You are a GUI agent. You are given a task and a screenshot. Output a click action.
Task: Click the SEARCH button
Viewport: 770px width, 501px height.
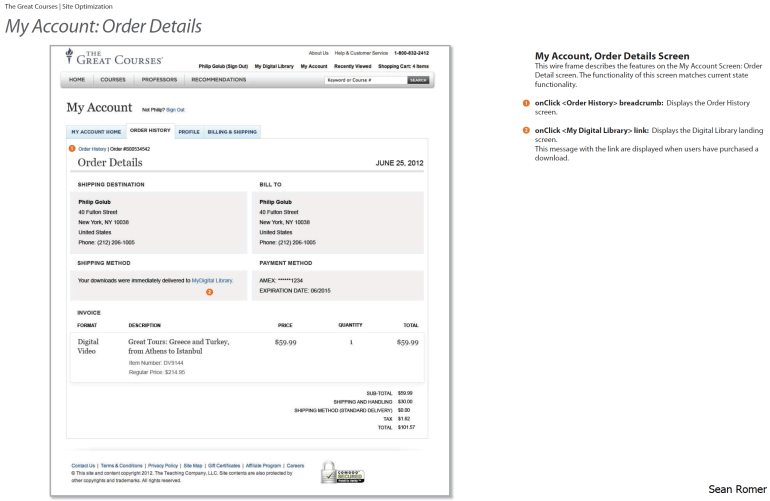click(x=418, y=80)
